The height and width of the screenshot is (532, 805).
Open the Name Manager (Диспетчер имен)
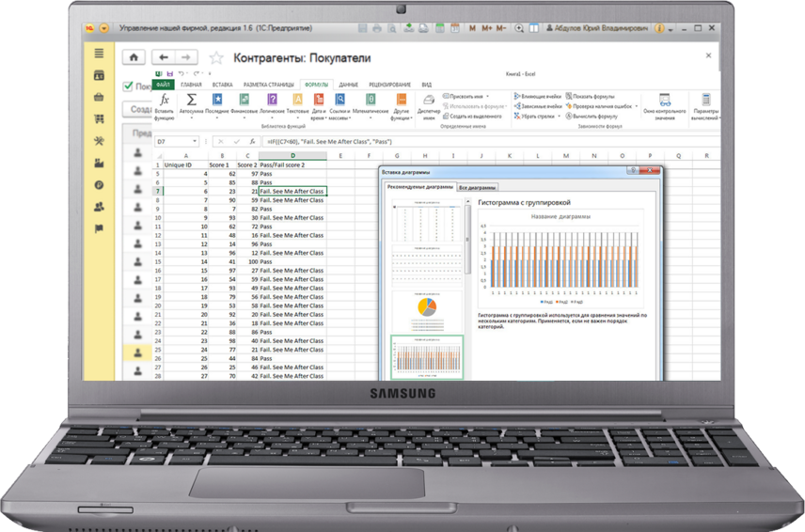point(429,107)
